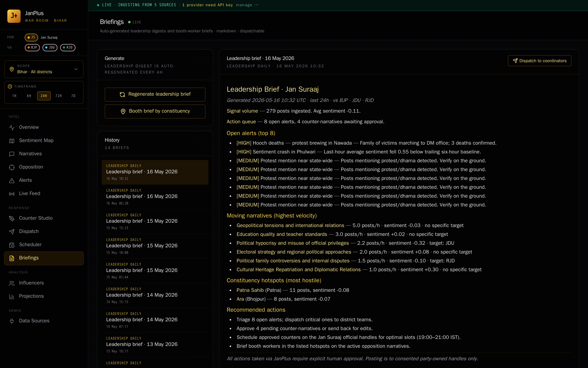The height and width of the screenshot is (368, 588).
Task: Open history brief dated 15 May 15:23
Action: (155, 222)
